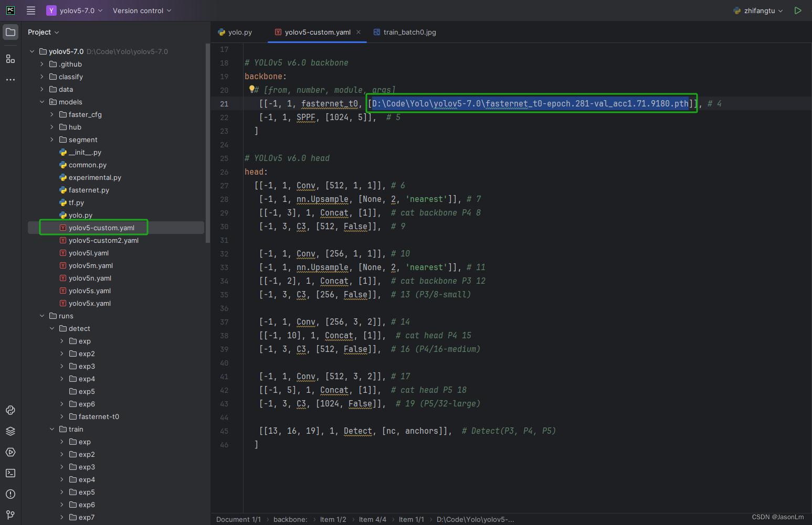Collapse the yolov5-7.0 root folder
Image resolution: width=812 pixels, height=525 pixels.
[32, 51]
